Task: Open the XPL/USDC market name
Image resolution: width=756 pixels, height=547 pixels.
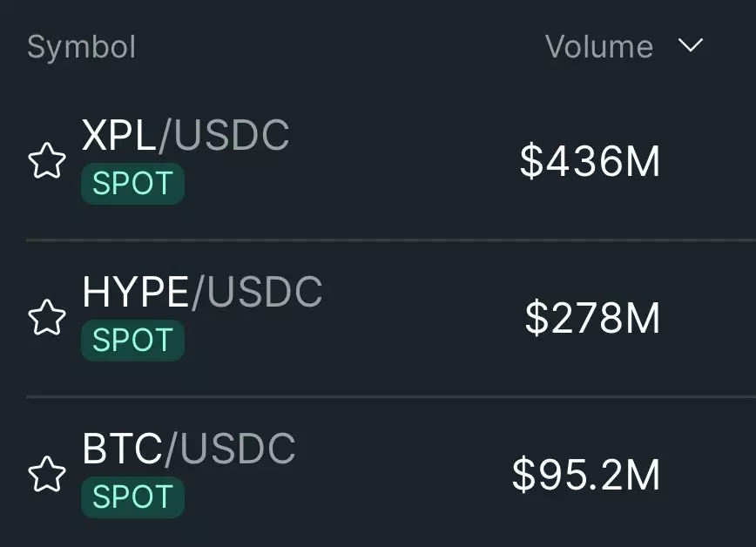Action: (x=186, y=135)
